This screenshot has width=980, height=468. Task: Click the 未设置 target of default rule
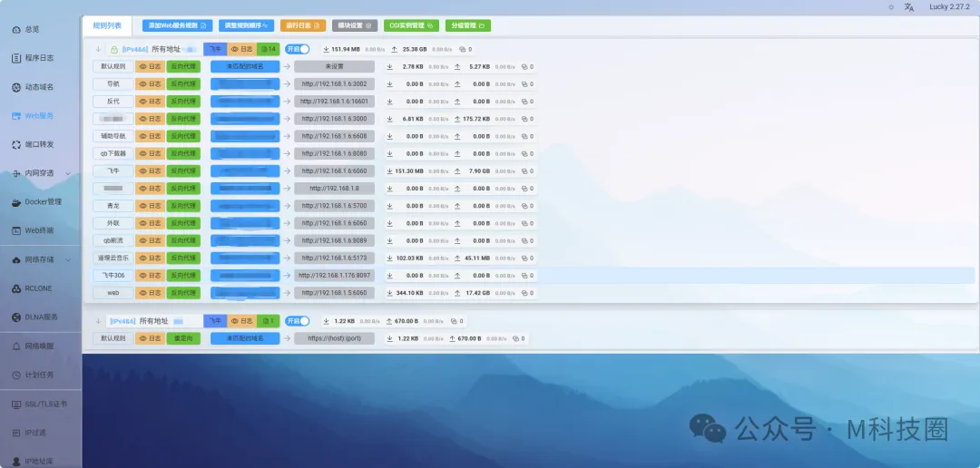point(334,66)
